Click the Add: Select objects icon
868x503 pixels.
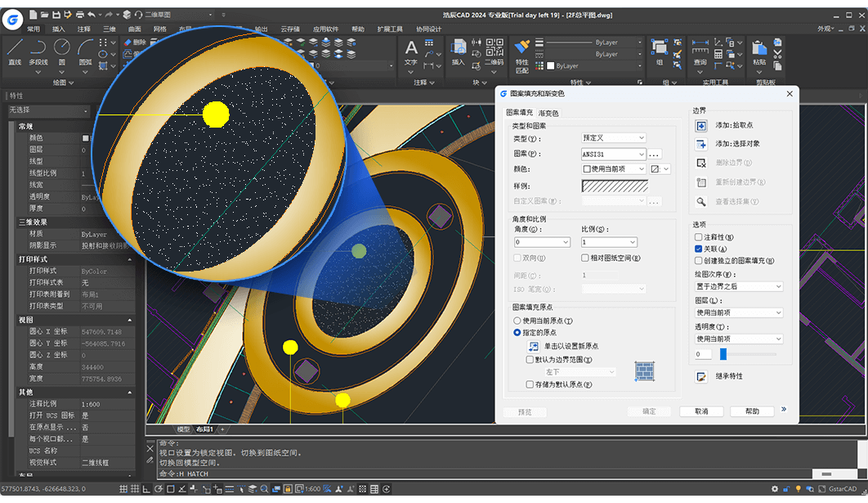(x=703, y=146)
